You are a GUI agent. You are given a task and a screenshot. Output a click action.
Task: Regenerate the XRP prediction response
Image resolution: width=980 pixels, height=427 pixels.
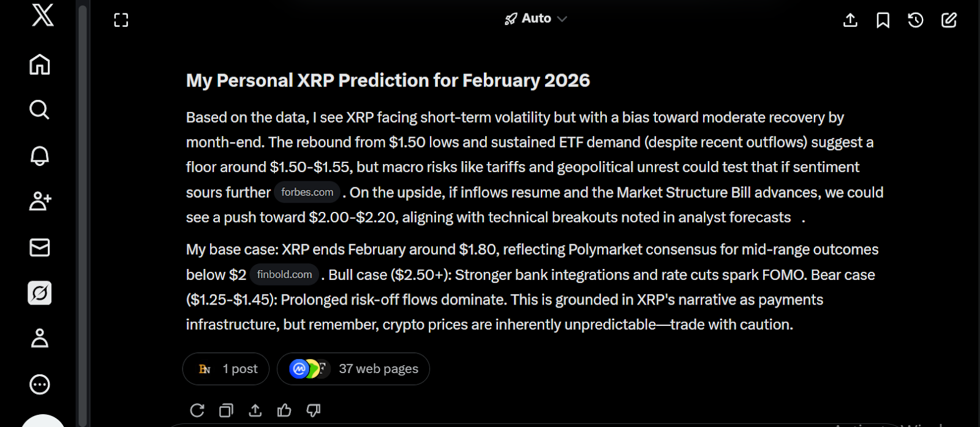(x=196, y=410)
